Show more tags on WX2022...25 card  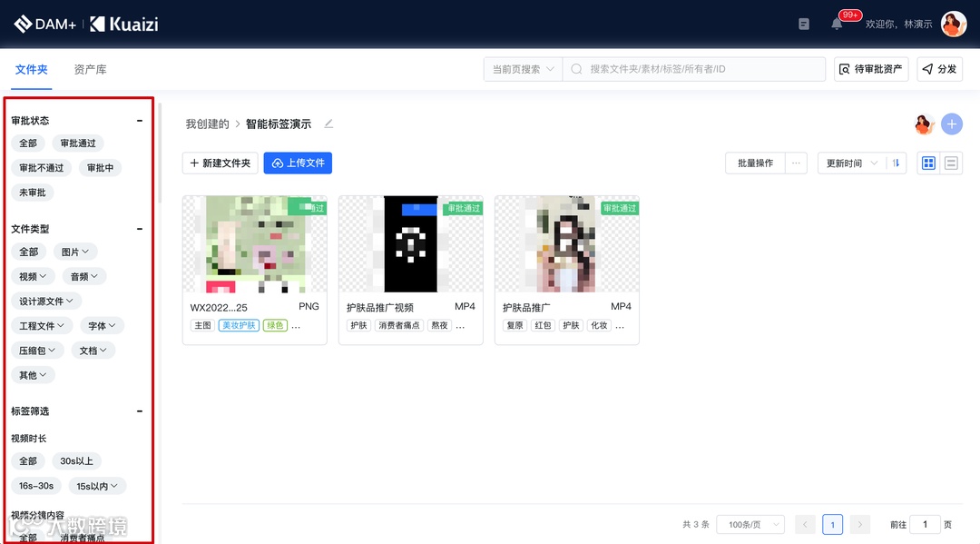pos(296,326)
